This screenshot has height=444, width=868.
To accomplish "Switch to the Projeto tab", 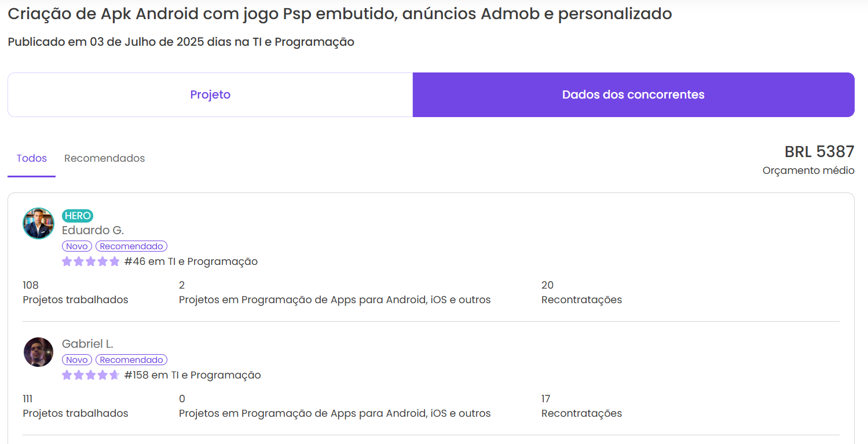I will (210, 94).
